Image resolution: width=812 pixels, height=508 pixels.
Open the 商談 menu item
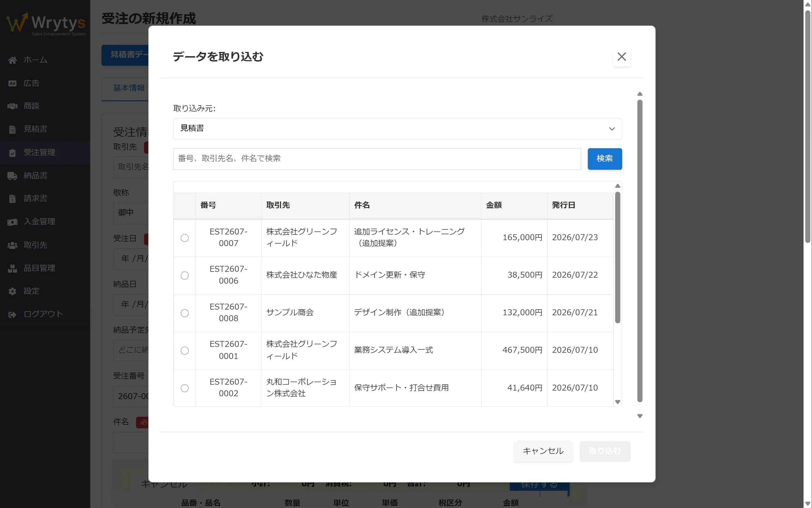45,106
